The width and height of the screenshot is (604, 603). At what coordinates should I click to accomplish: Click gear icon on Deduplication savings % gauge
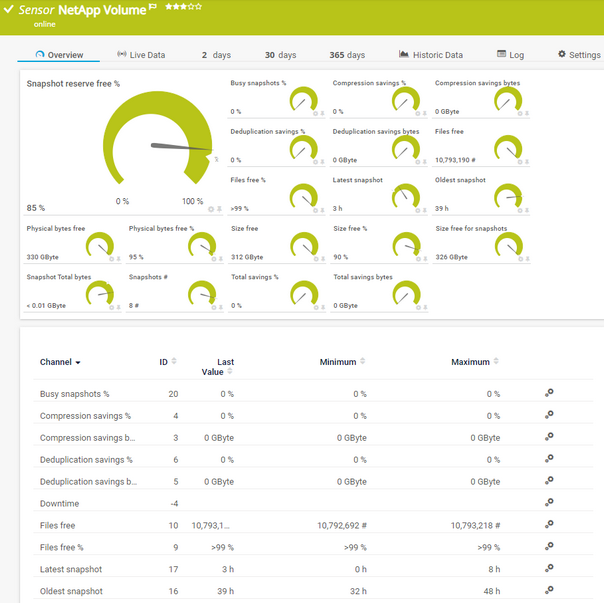tap(315, 162)
